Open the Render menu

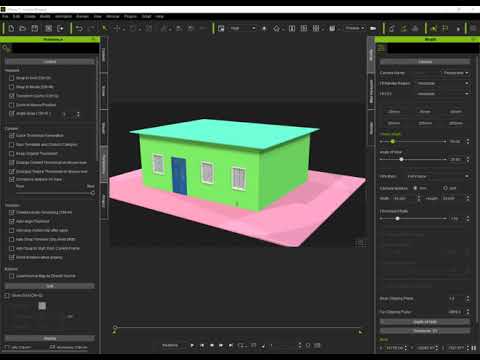click(82, 16)
